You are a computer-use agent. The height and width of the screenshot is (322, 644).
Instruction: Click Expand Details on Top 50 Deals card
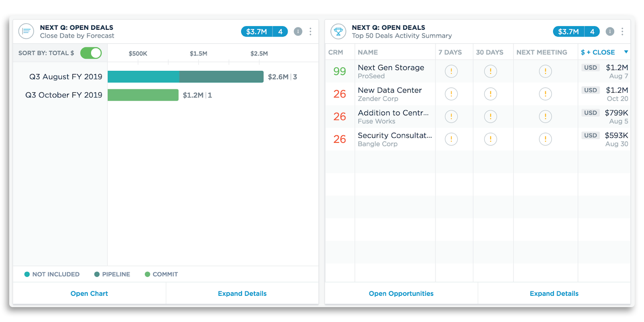click(554, 293)
